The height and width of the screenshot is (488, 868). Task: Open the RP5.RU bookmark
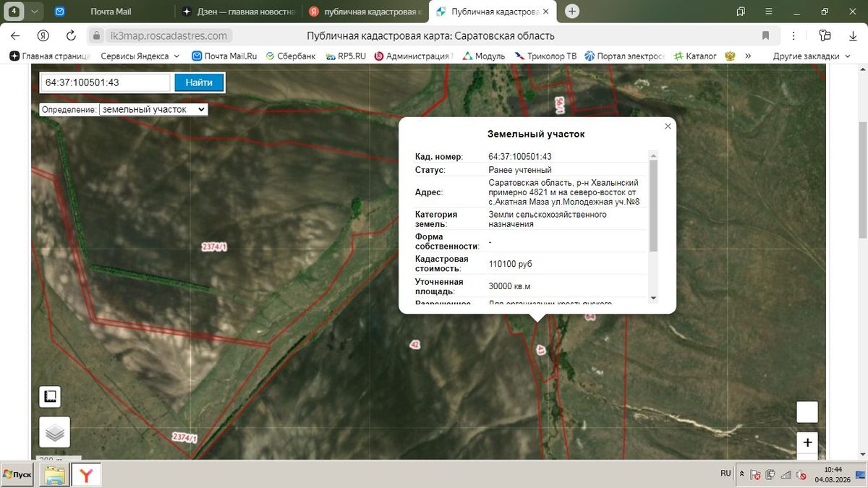(346, 56)
